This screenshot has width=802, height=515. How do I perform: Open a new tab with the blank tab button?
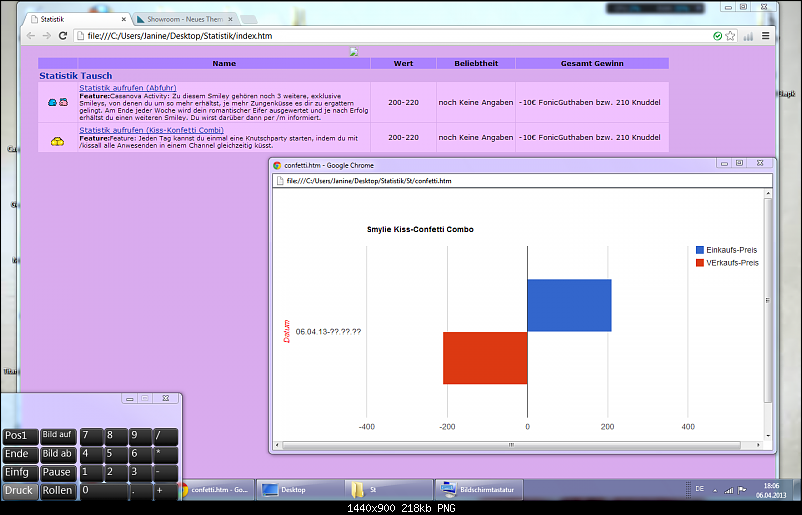click(x=249, y=19)
